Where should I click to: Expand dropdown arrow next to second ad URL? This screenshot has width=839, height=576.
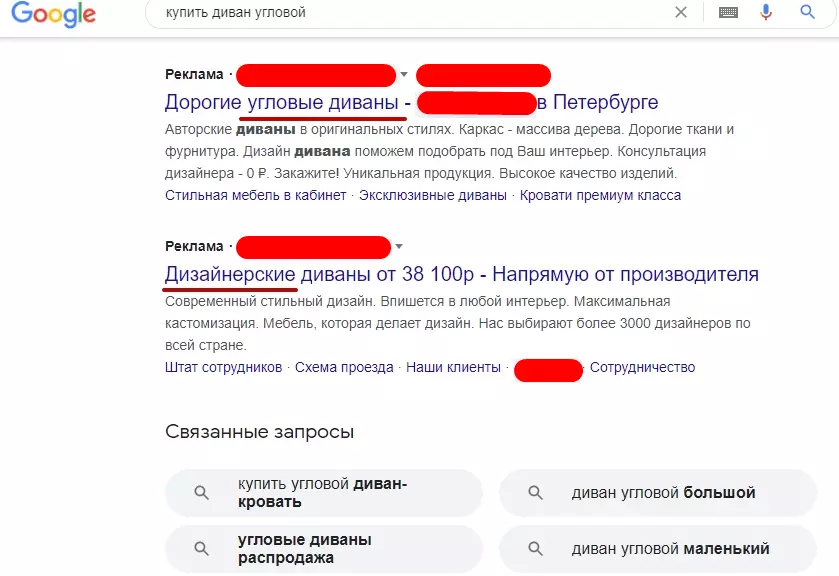pyautogui.click(x=399, y=246)
